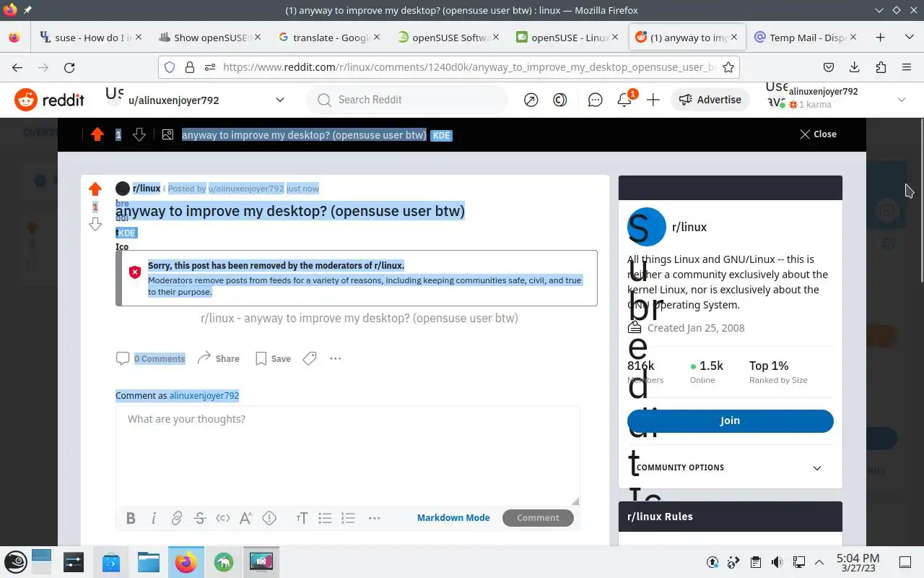Click the KDE flair below the title
The width and height of the screenshot is (924, 578).
126,233
